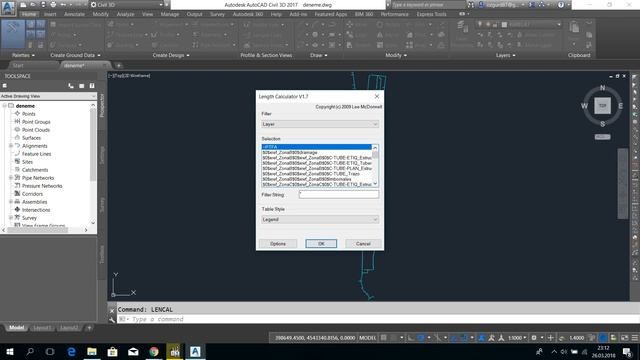Open Mail app from taskbar

coord(133,351)
